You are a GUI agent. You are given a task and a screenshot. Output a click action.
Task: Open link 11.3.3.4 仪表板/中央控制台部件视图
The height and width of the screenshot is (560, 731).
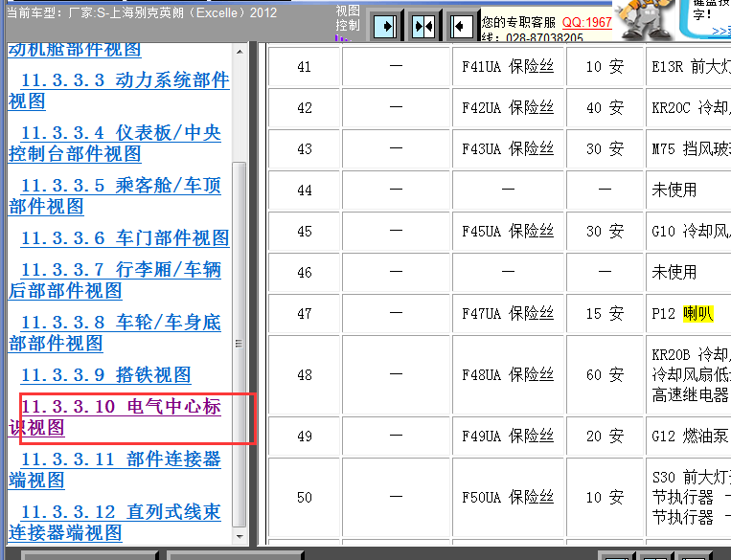pyautogui.click(x=115, y=143)
